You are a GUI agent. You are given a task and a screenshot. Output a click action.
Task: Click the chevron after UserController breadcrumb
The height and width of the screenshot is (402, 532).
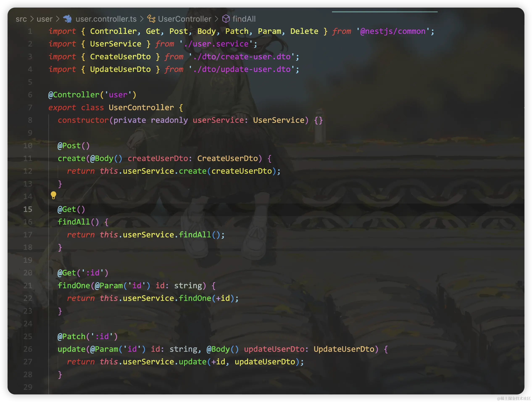216,19
